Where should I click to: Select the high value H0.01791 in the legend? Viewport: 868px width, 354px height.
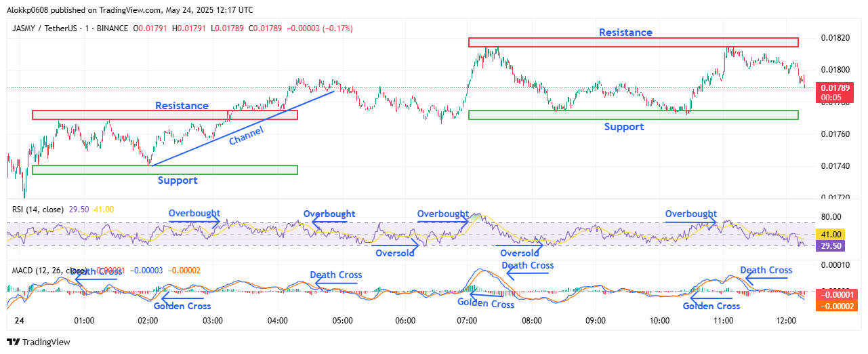[190, 28]
